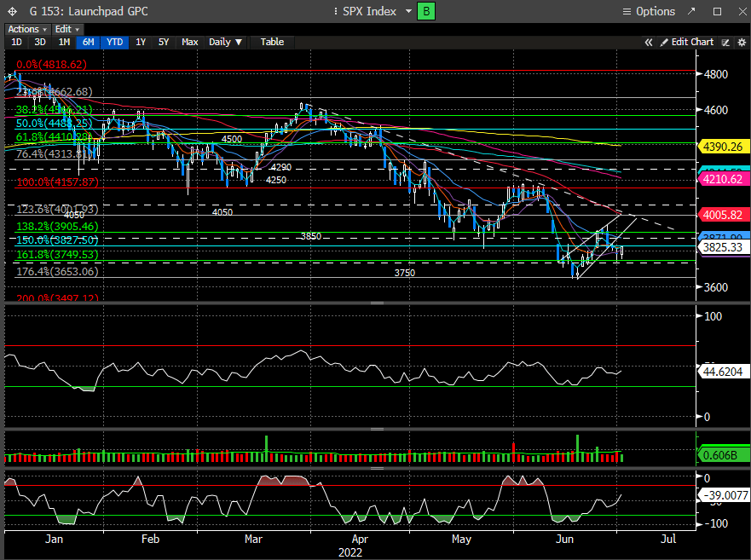The image size is (751, 560).
Task: Click the 3825.33 last price label
Action: point(722,247)
